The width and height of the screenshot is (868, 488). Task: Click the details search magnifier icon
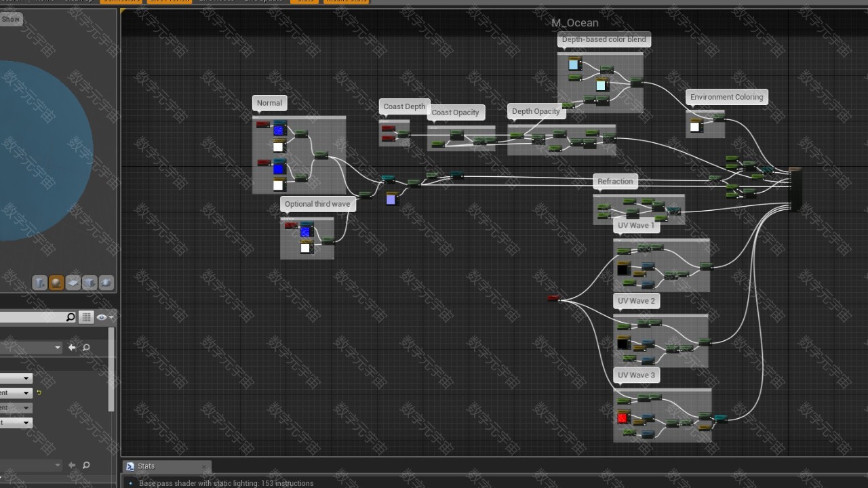70,317
